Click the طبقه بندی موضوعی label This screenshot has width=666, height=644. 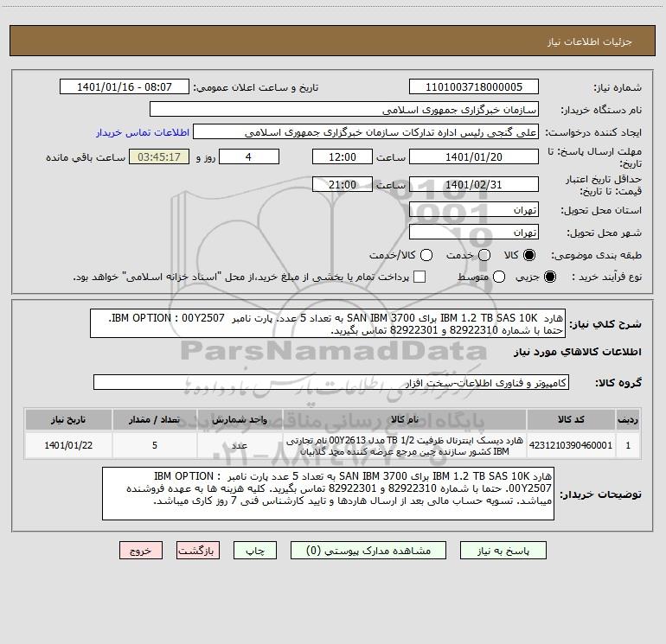596,255
